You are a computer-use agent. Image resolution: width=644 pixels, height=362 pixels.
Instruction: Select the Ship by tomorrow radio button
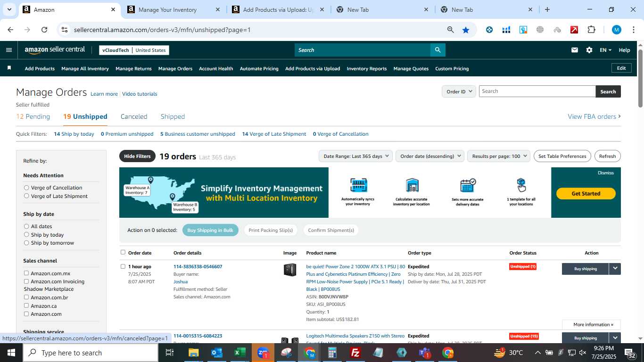[26, 243]
